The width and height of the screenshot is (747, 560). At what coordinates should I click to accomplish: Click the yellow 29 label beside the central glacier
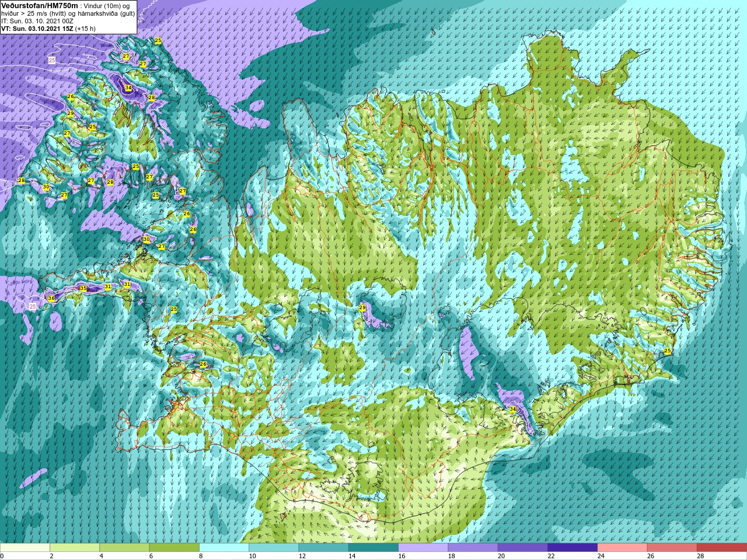362,307
